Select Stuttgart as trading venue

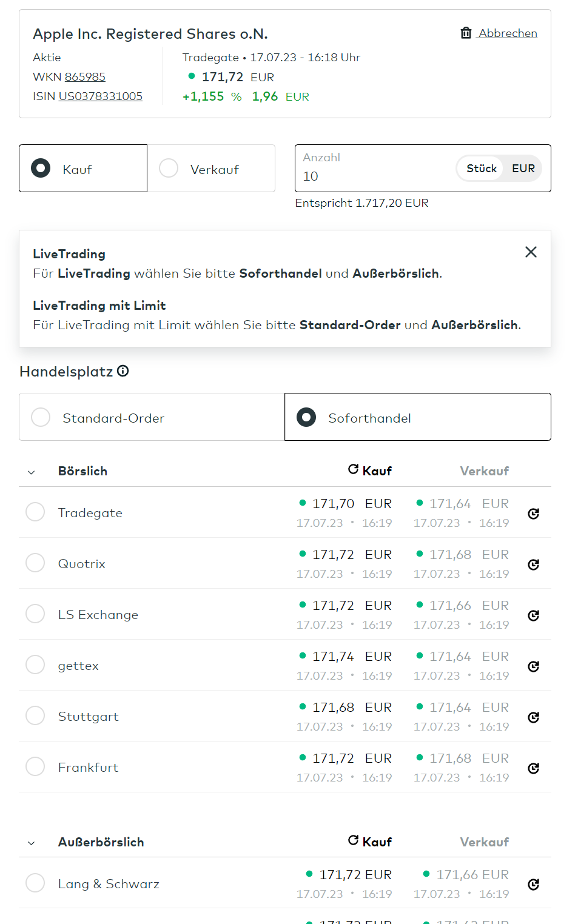35,715
